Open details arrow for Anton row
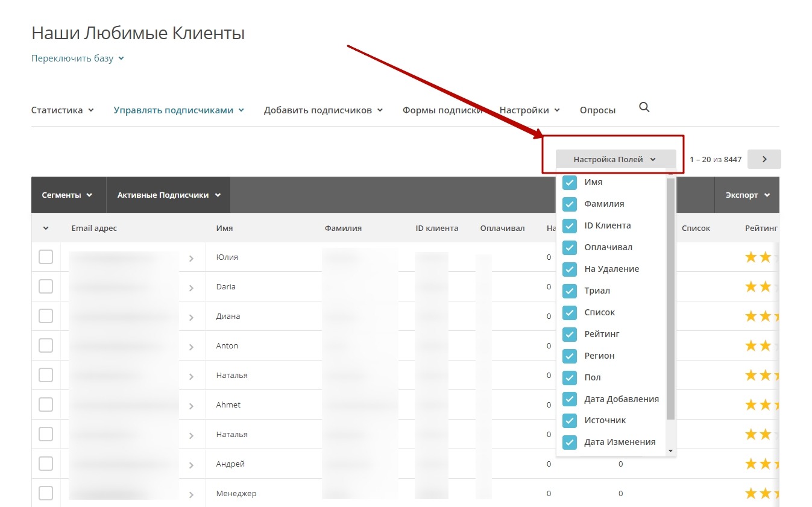This screenshot has width=812, height=507. click(x=191, y=347)
